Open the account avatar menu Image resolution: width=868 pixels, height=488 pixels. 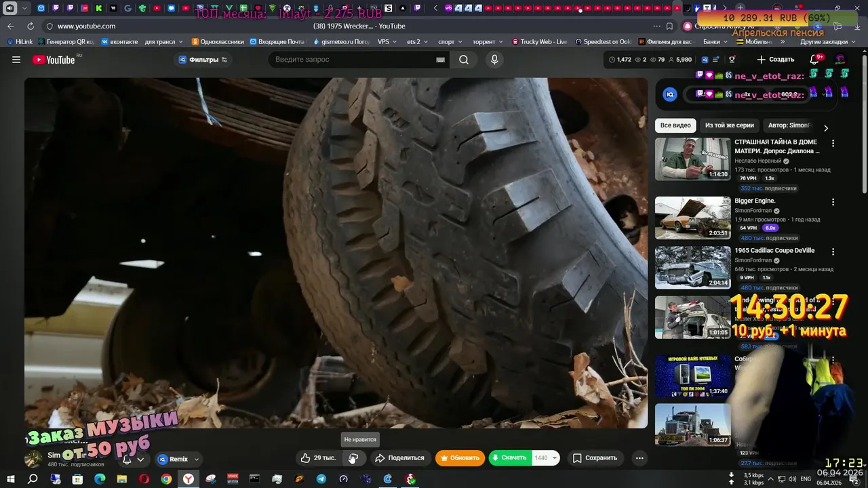(x=840, y=60)
